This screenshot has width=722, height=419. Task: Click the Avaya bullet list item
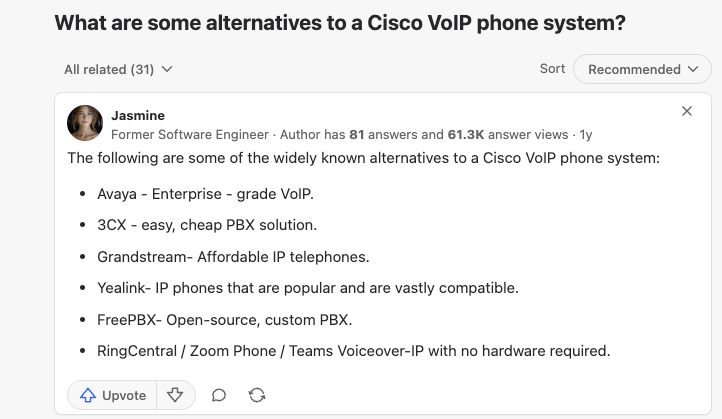205,194
